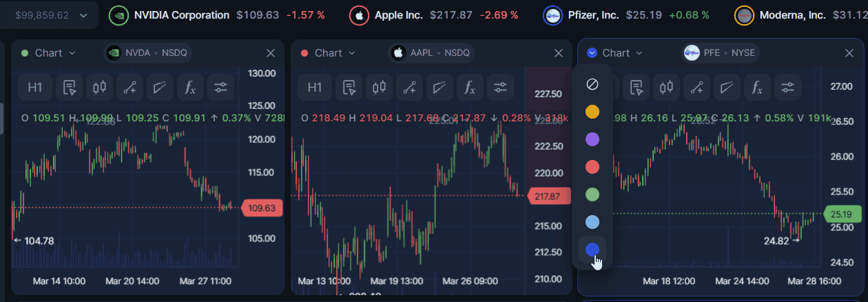Open Apple Inc. in the ticker bar

pos(399,15)
